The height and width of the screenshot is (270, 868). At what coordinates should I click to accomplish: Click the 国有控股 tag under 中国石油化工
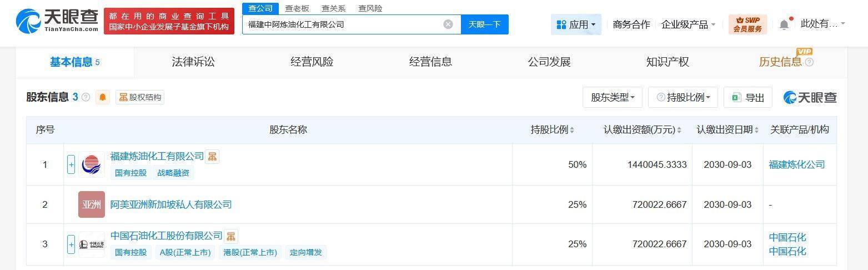click(131, 252)
